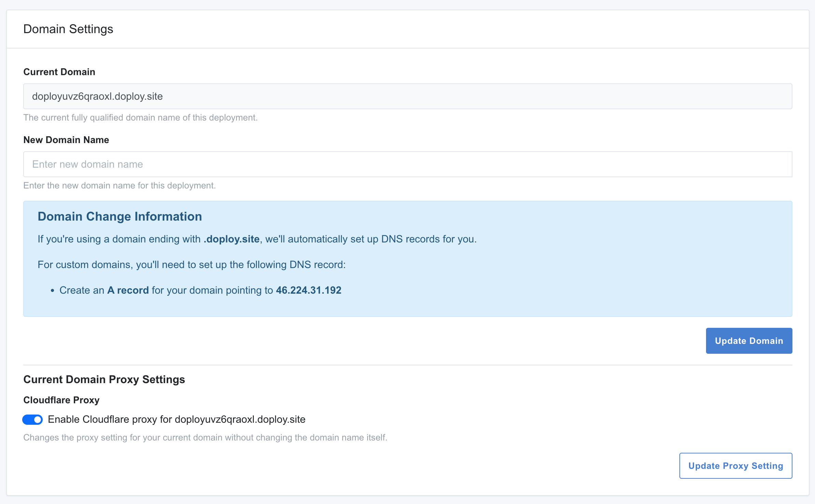
Task: Select the domain doployuvz6qraoxl.doploy.site text
Action: coord(98,96)
